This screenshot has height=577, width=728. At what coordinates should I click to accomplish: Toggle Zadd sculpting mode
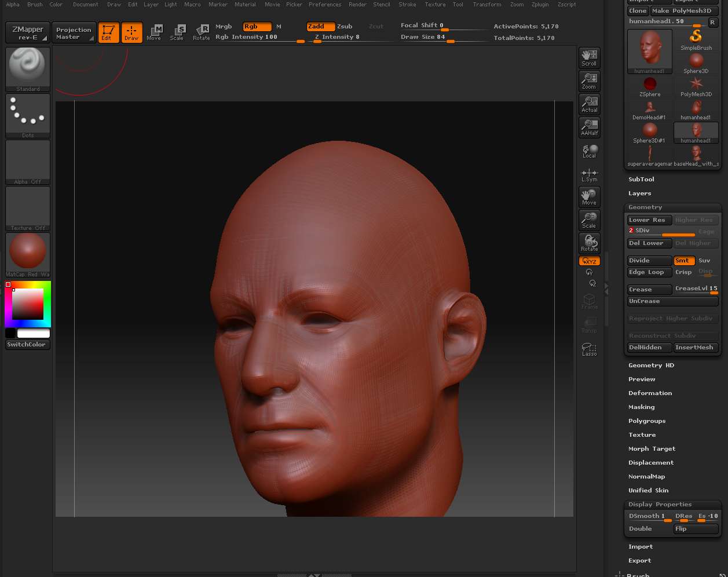point(320,26)
